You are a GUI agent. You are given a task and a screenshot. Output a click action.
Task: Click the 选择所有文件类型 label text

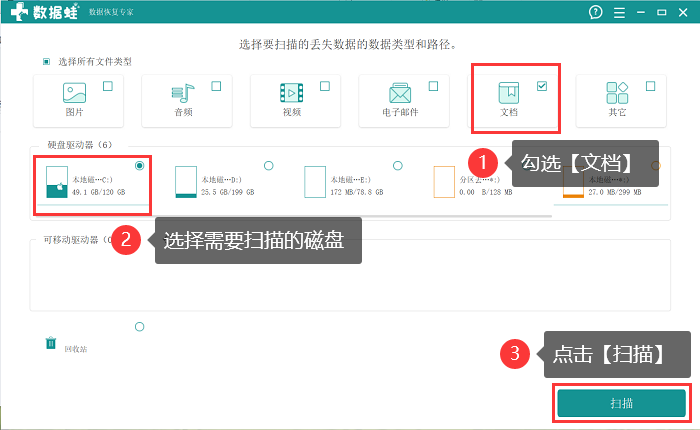click(x=95, y=62)
